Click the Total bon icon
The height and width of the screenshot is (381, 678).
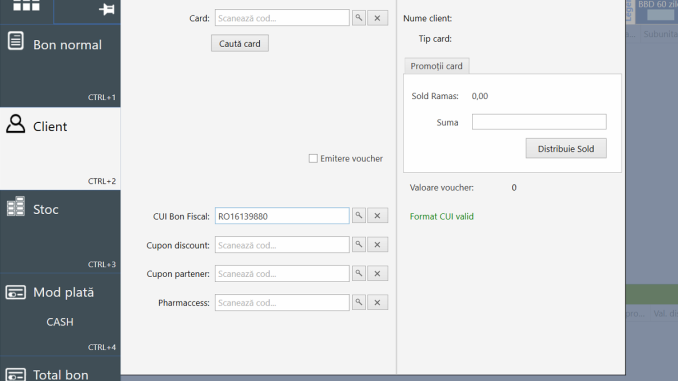pos(16,375)
